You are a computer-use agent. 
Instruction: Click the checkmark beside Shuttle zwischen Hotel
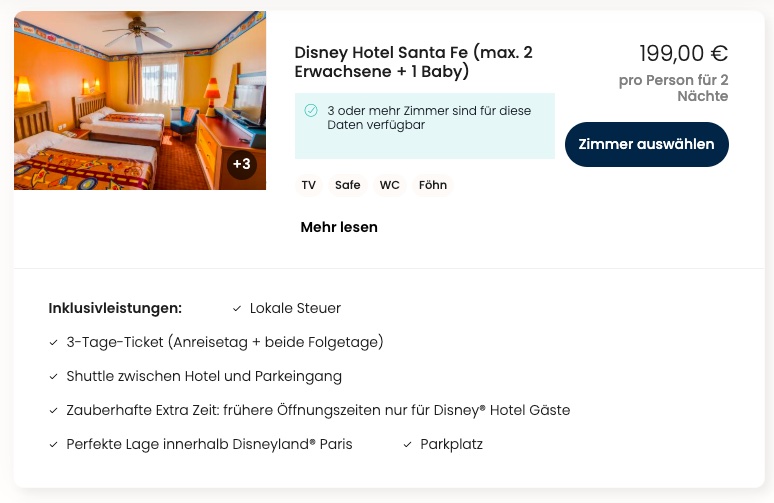coord(53,377)
